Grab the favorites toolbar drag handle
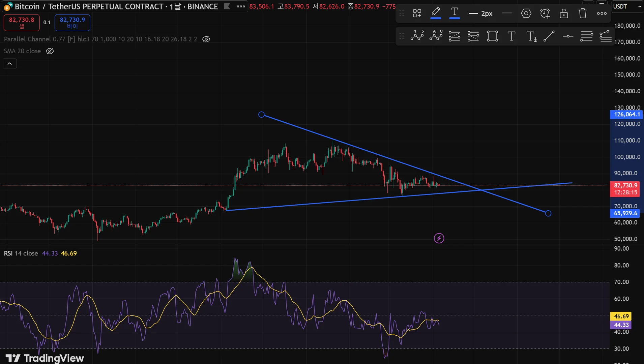 click(x=401, y=36)
